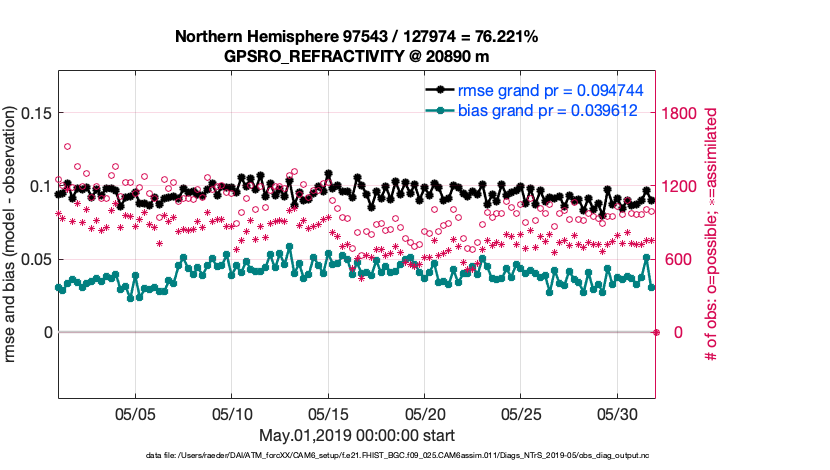Click the black rmse legend line marker
The image size is (830, 470).
(437, 91)
